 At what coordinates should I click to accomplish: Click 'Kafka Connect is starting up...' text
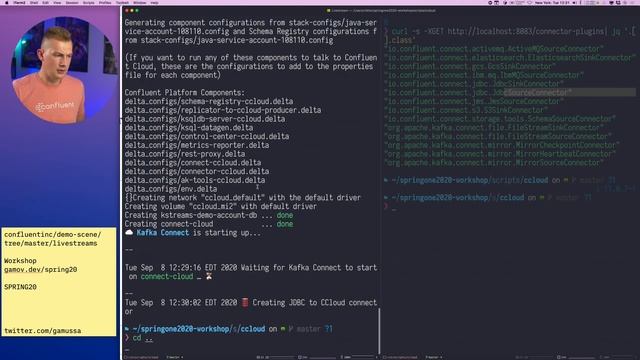click(x=198, y=233)
